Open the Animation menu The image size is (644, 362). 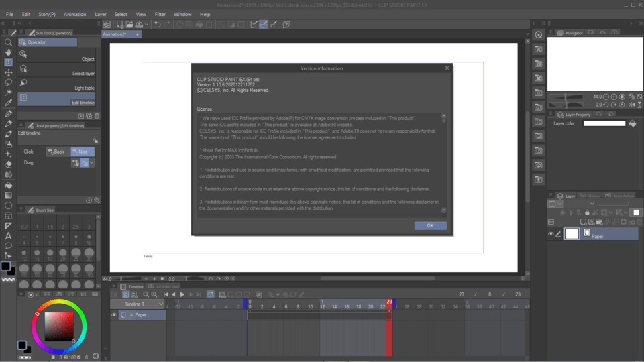[74, 14]
